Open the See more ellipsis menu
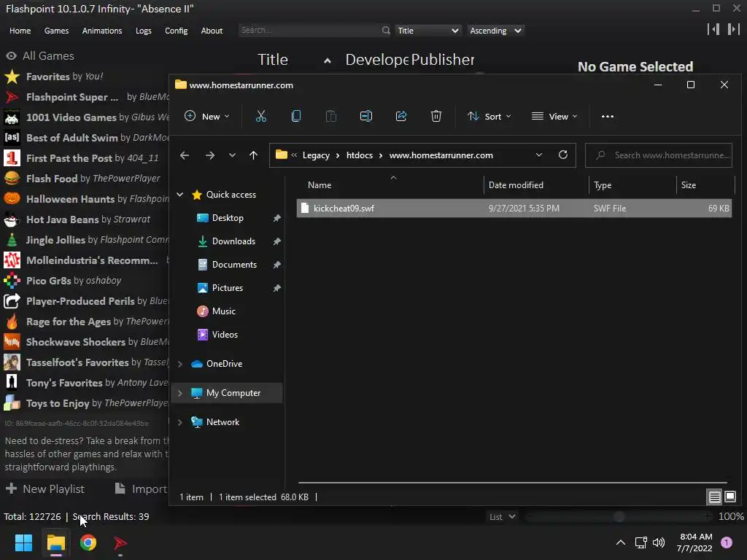This screenshot has width=747, height=560. coord(608,116)
